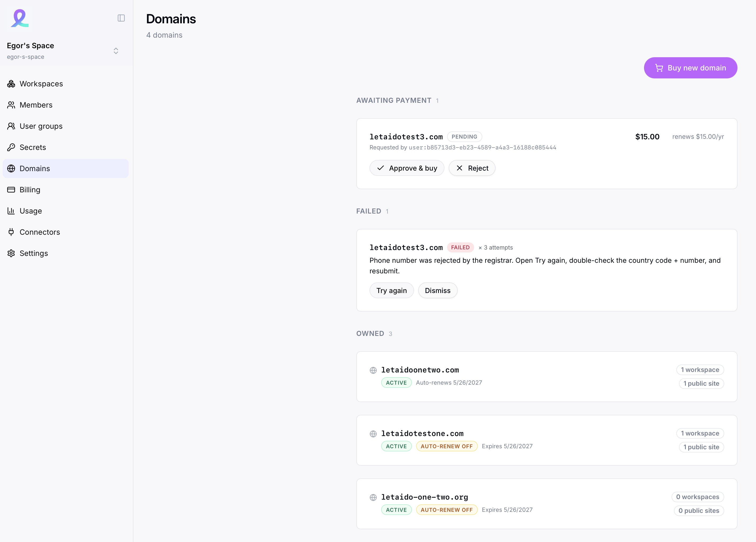The height and width of the screenshot is (542, 756).
Task: Click the Settings gear icon
Action: [11, 253]
